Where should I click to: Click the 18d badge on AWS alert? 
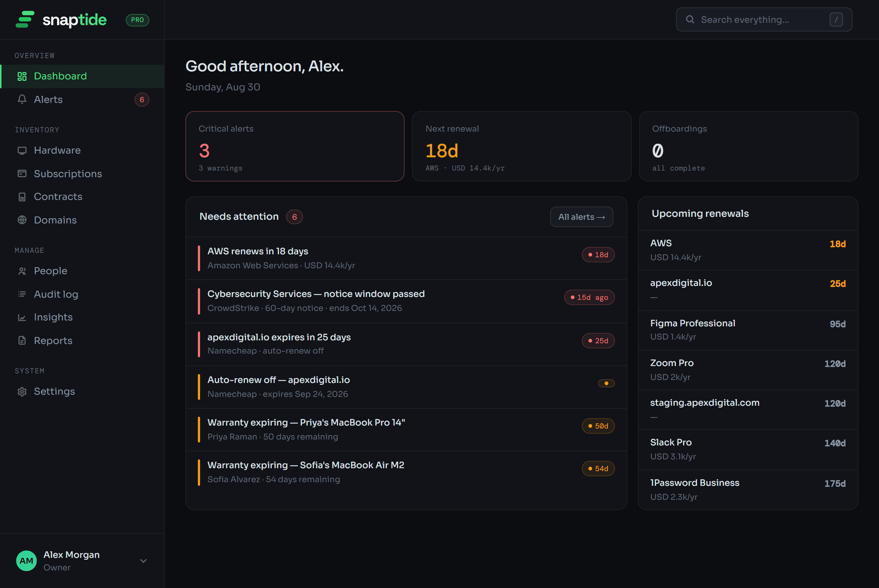598,255
